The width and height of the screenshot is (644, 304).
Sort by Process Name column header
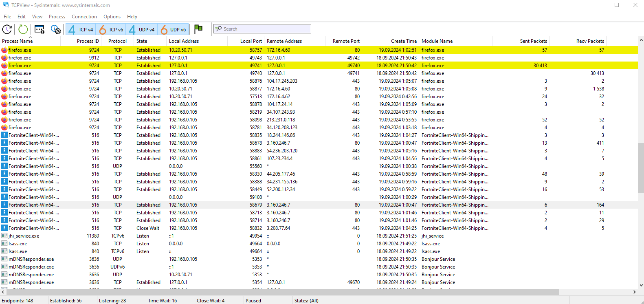point(18,41)
